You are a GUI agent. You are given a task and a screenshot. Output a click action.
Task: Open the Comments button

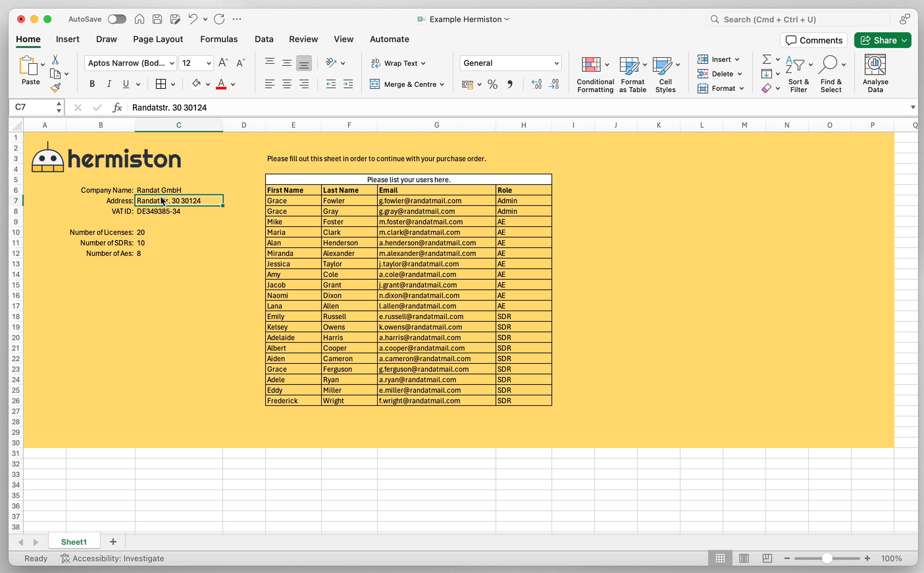coord(814,40)
